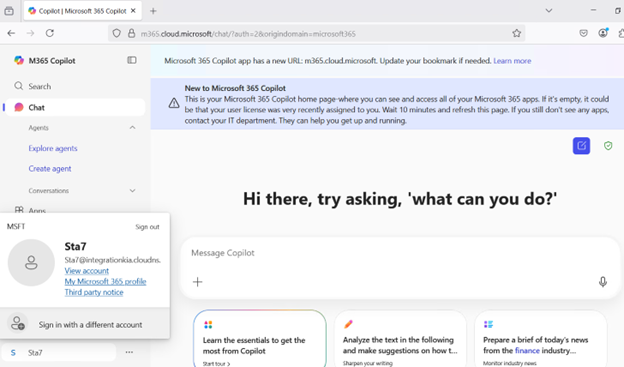Open the View account link
This screenshot has height=367, width=624.
87,271
